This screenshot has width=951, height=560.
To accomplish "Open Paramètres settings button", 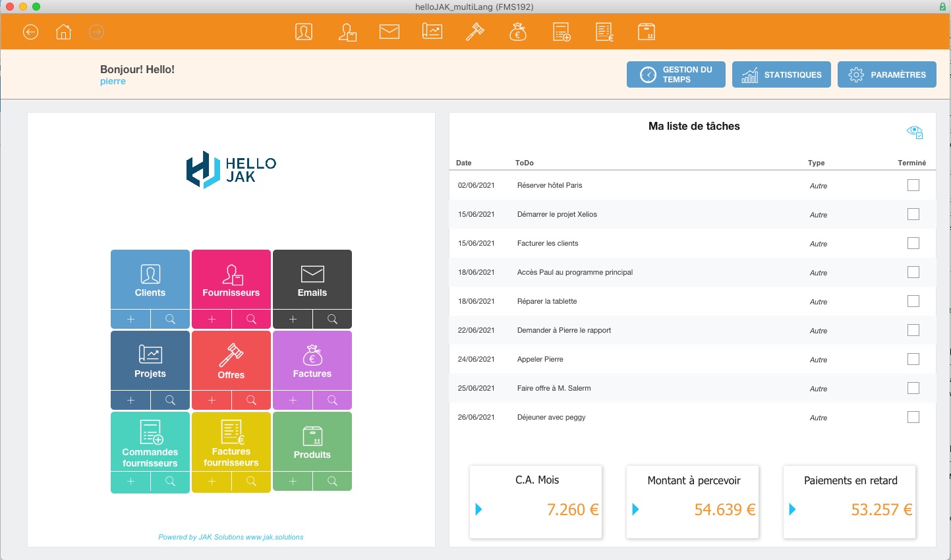I will click(x=887, y=74).
